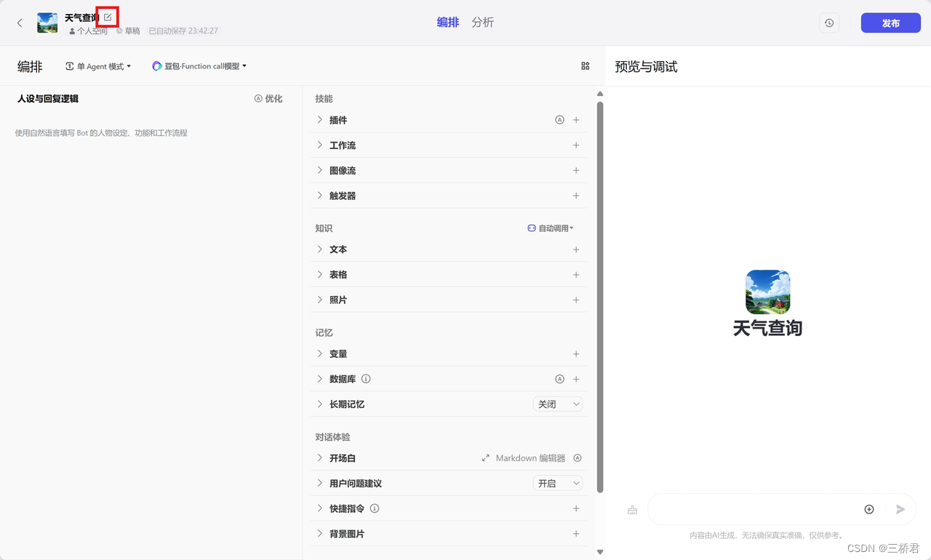Click the send arrow icon in chat input
931x560 pixels.
click(x=900, y=509)
